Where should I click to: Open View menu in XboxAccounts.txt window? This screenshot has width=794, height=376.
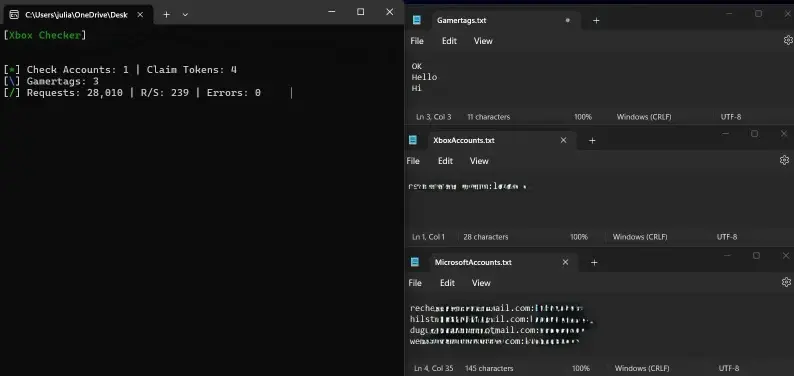[479, 161]
